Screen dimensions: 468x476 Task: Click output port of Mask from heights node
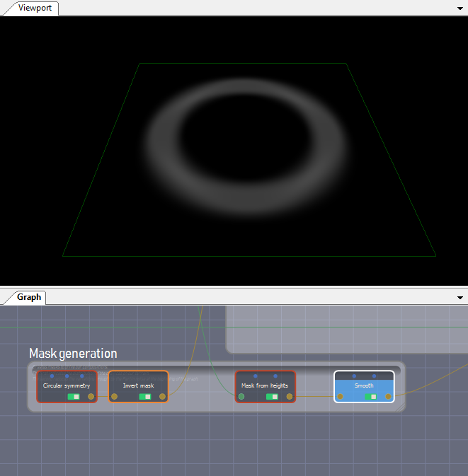coord(290,397)
